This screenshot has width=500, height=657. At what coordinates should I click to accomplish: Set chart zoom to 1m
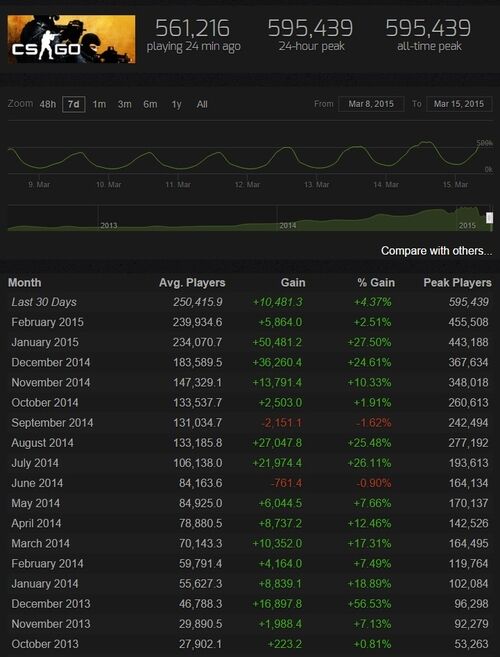point(99,104)
